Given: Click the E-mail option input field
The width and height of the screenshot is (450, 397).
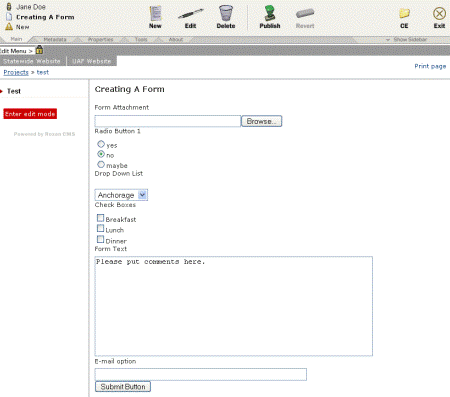Looking at the screenshot, I should [201, 374].
